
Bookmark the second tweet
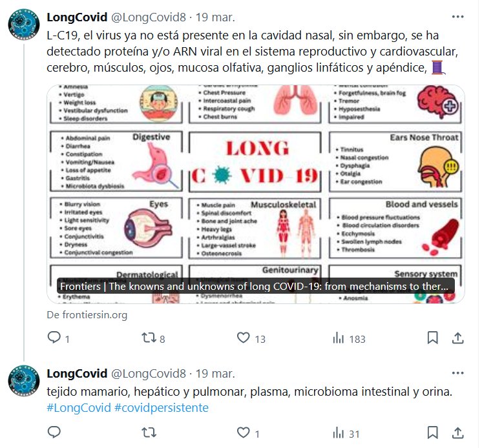click(432, 433)
